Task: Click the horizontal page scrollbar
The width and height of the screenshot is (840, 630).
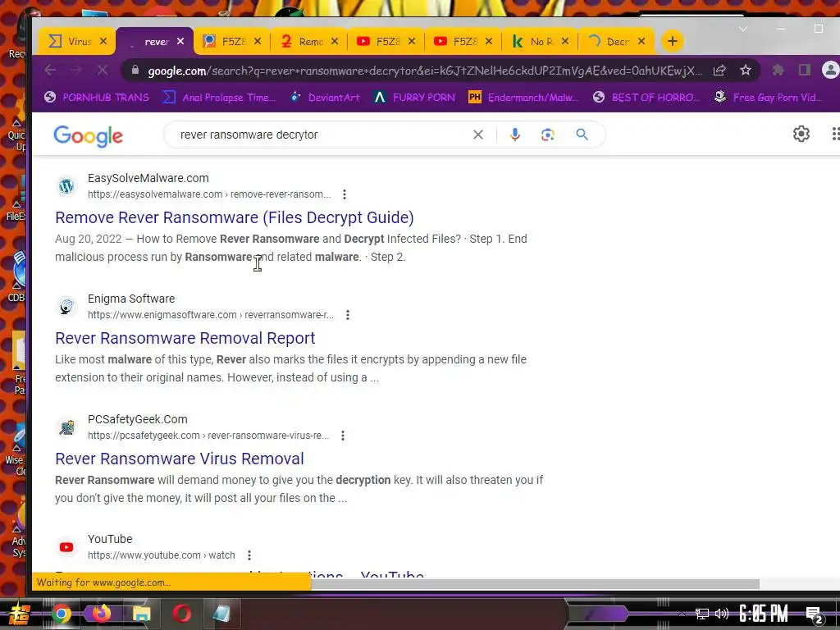Action: (x=535, y=583)
